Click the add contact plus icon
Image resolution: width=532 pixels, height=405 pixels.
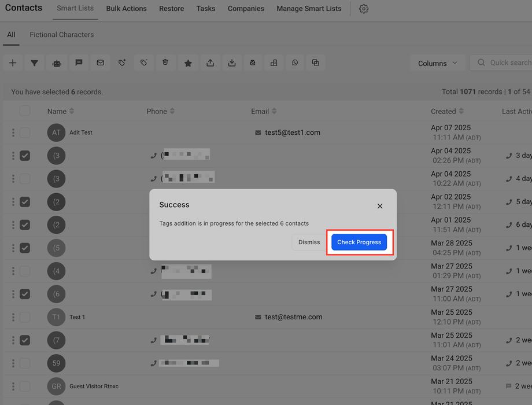tap(13, 63)
